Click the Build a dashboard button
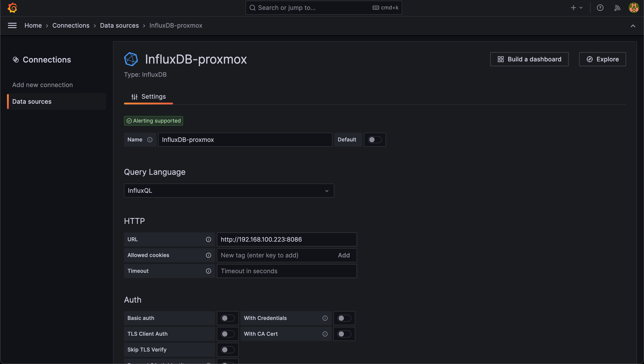The height and width of the screenshot is (364, 644). [529, 59]
